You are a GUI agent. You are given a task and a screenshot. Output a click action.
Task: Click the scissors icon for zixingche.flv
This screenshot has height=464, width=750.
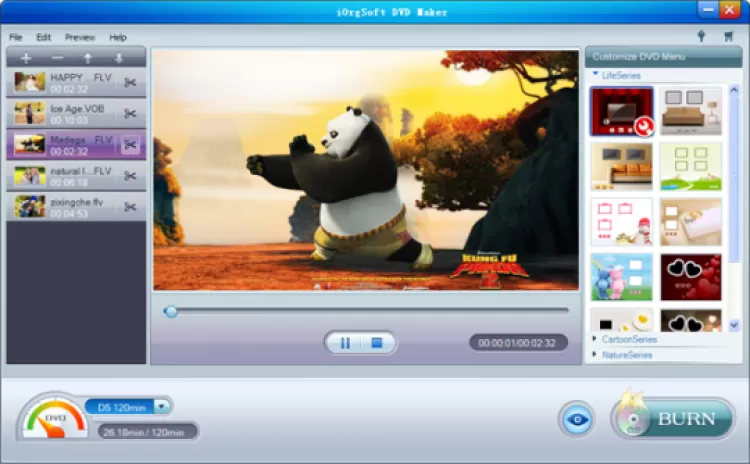tap(130, 207)
